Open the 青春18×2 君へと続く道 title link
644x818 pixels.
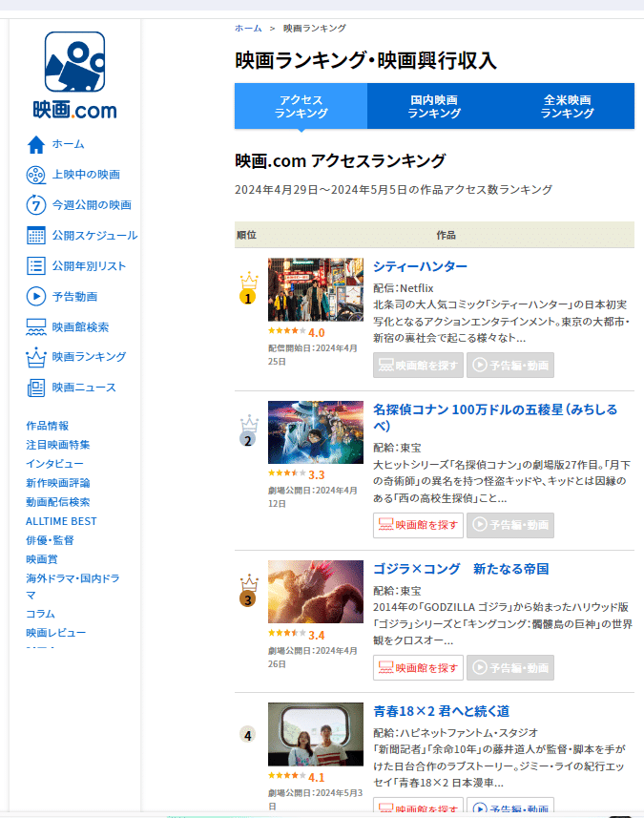tap(441, 711)
